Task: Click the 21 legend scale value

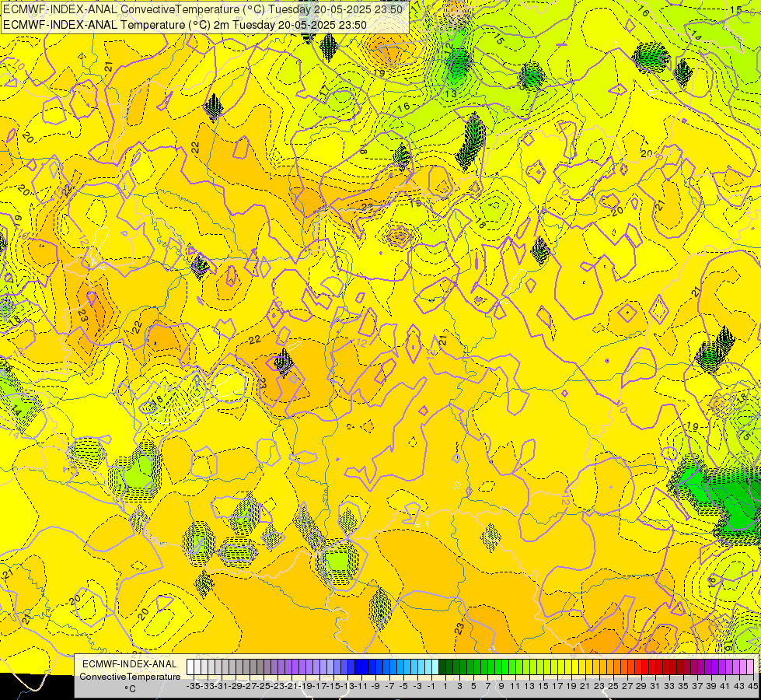Action: [x=585, y=686]
